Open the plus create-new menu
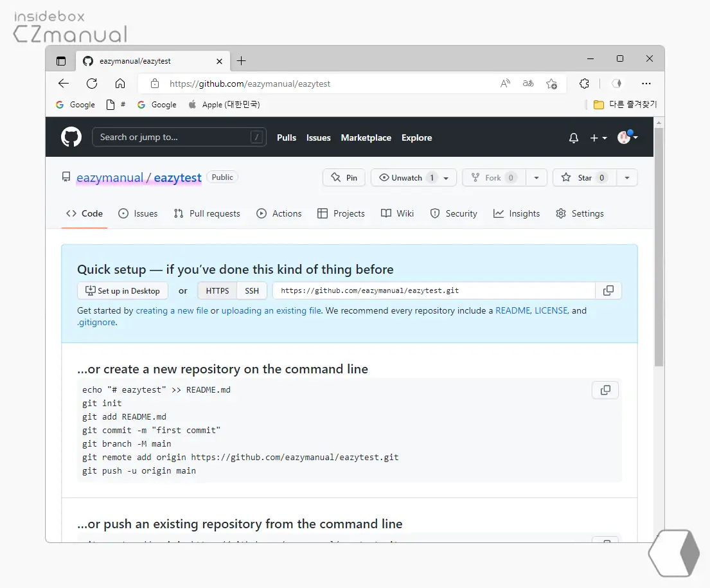The width and height of the screenshot is (710, 588). (598, 138)
